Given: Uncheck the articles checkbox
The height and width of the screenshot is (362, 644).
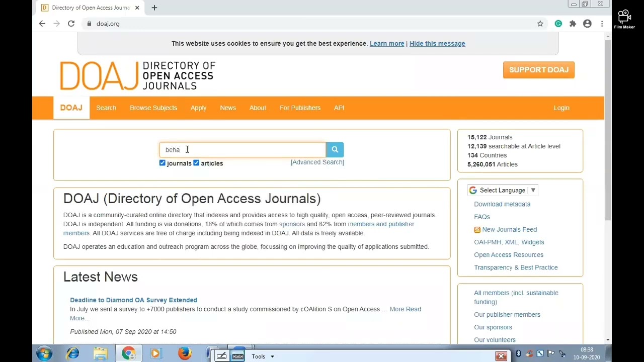Looking at the screenshot, I should 196,163.
